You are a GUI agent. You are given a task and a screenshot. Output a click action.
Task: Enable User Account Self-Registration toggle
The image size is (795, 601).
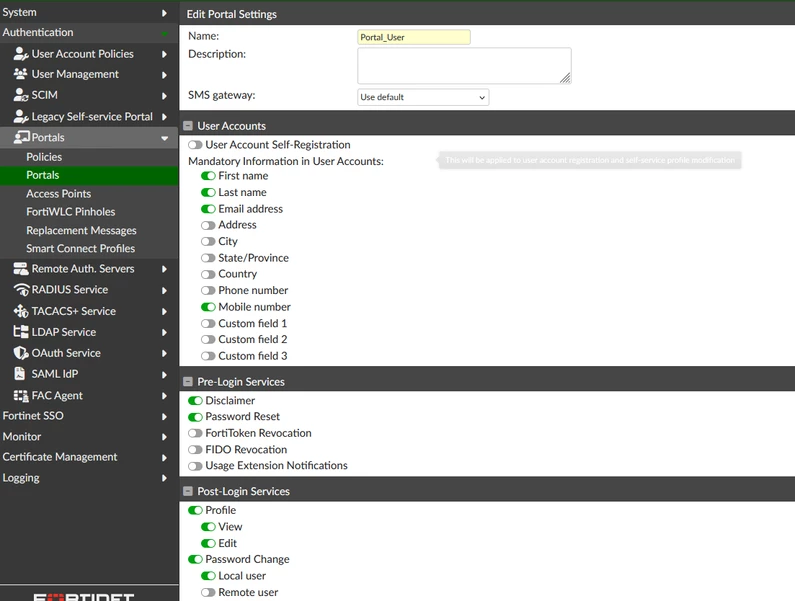click(x=195, y=145)
